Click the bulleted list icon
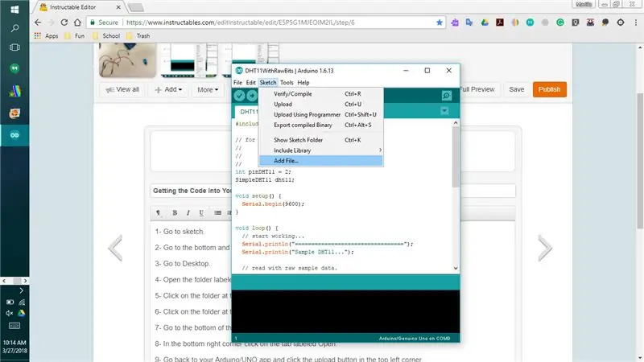This screenshot has width=644, height=362. point(217,212)
